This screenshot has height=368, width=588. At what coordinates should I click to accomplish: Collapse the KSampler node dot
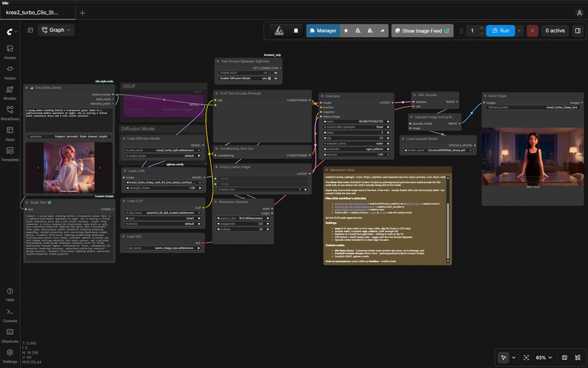pos(322,96)
